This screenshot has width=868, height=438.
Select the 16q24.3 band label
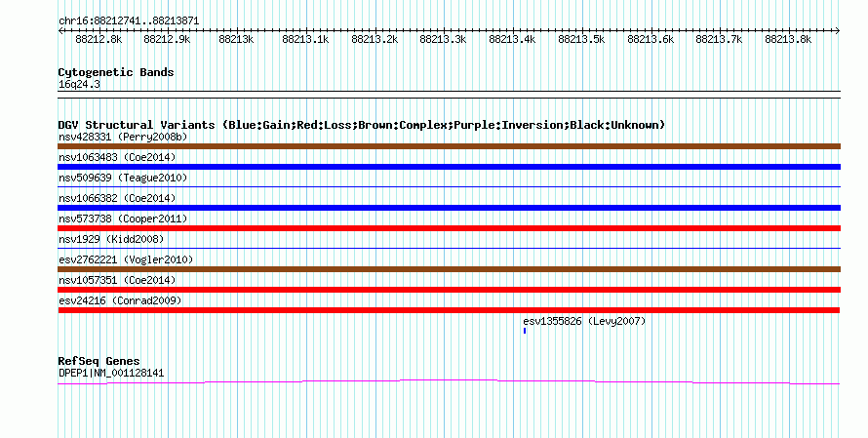(79, 85)
